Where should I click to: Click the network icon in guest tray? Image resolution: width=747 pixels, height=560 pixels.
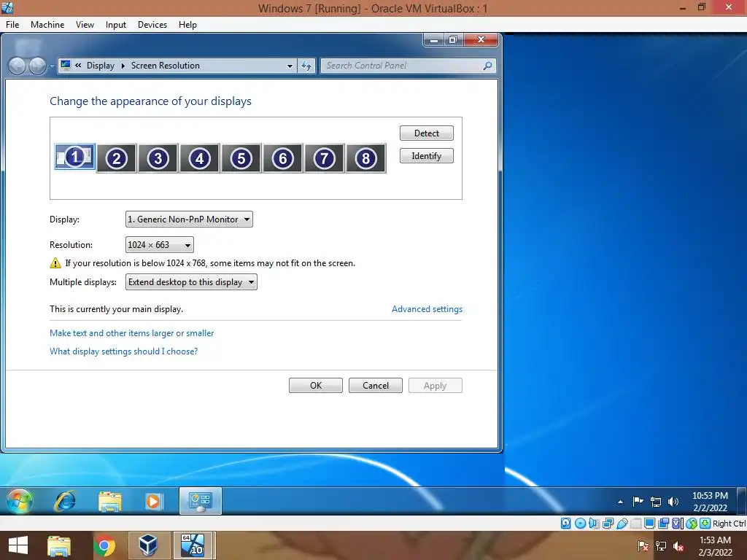(656, 502)
